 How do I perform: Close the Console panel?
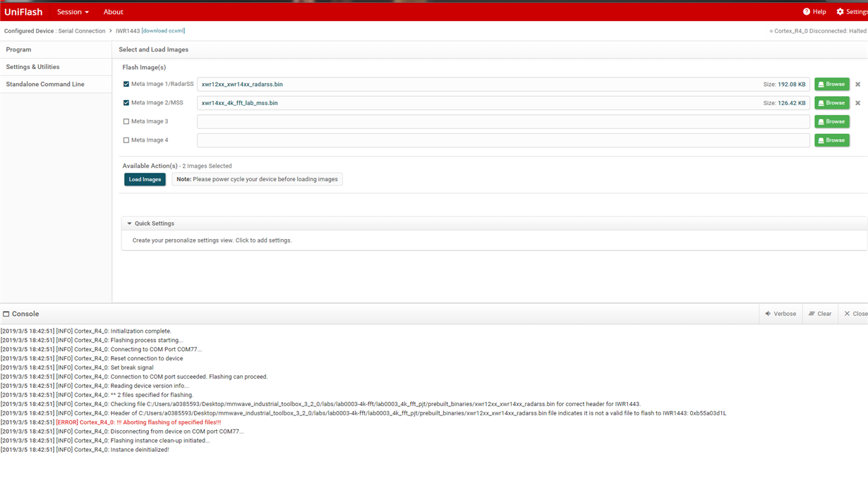(855, 314)
